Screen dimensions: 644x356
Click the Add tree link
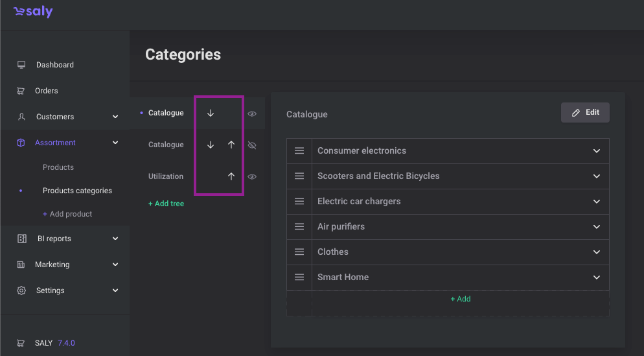(x=166, y=204)
